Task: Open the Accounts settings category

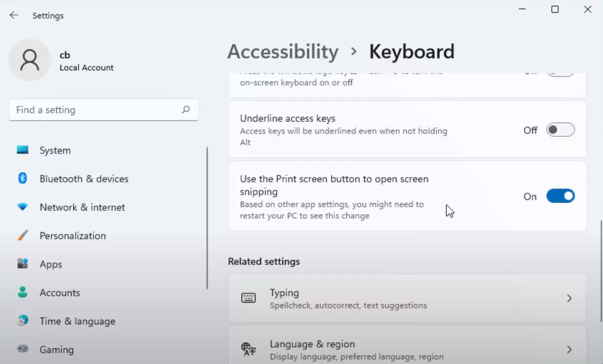Action: [59, 293]
